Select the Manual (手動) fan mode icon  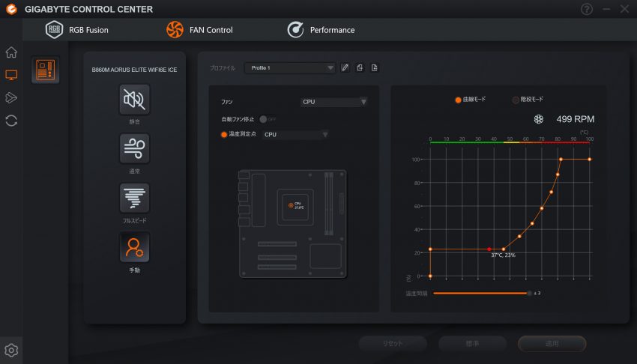point(134,247)
